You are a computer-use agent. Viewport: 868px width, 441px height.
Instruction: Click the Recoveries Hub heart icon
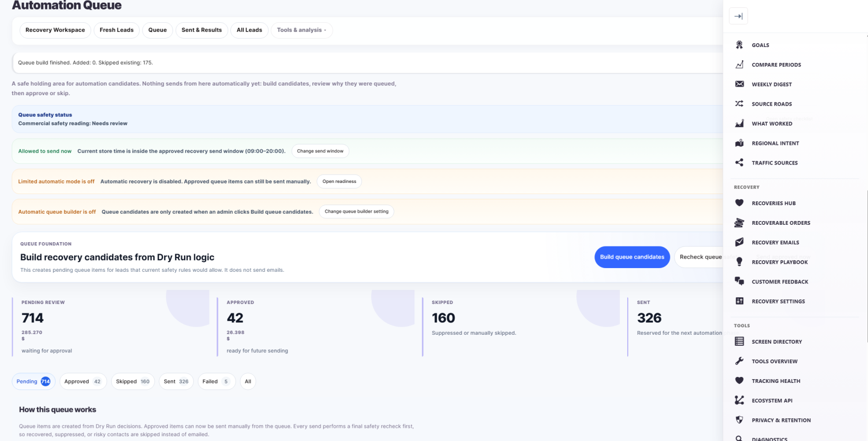pos(739,203)
